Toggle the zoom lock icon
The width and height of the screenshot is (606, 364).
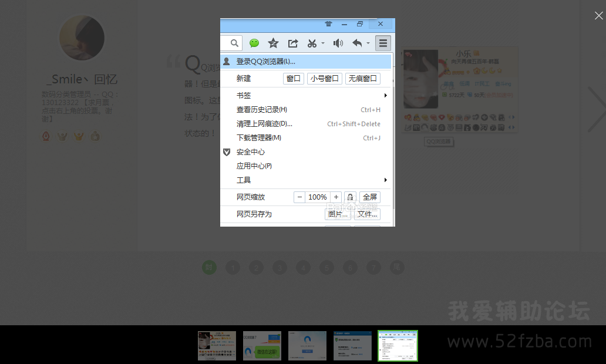point(350,197)
